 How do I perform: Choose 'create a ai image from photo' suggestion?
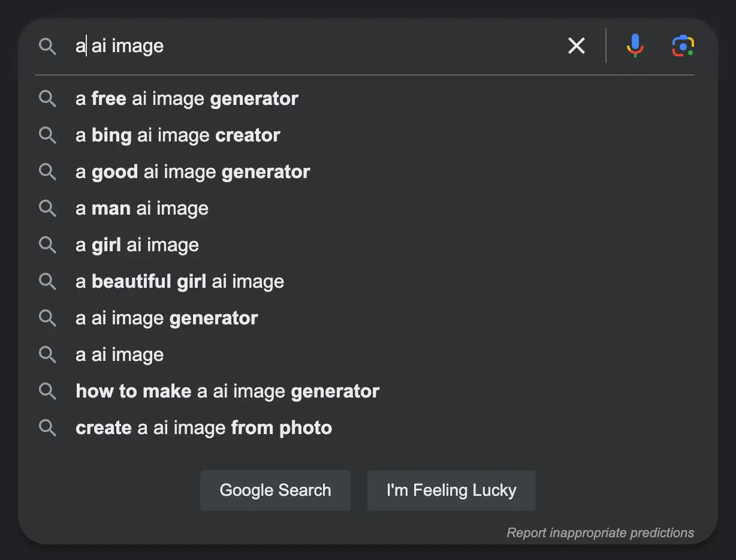pyautogui.click(x=204, y=428)
